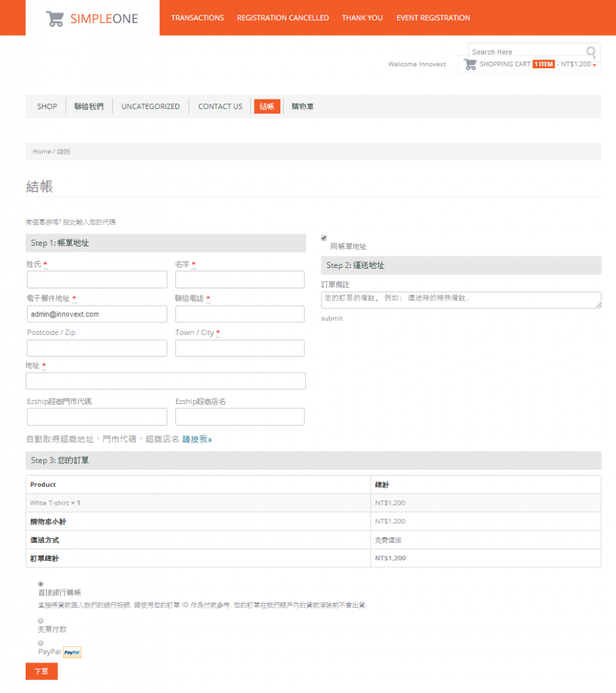Screen dimensions: 616x693
Task: Go to Event Registration page
Action: [433, 18]
